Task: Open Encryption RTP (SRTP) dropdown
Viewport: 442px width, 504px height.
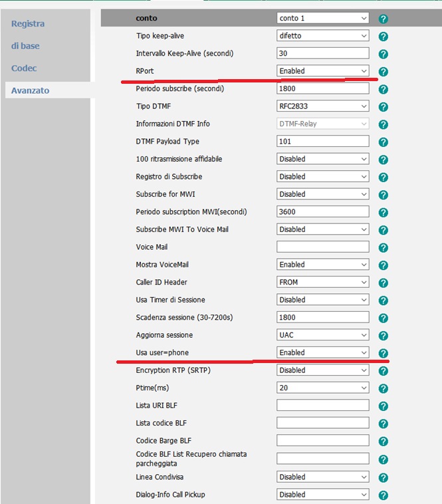Action: click(323, 370)
